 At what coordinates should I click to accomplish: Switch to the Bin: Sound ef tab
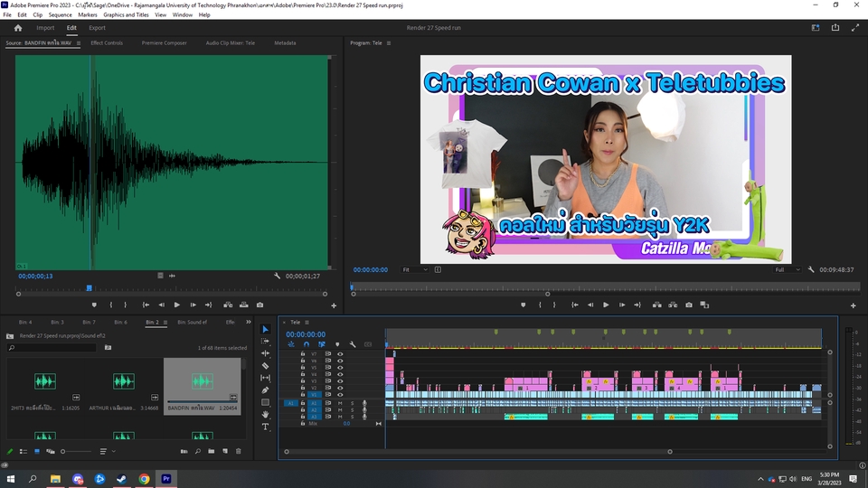click(192, 322)
